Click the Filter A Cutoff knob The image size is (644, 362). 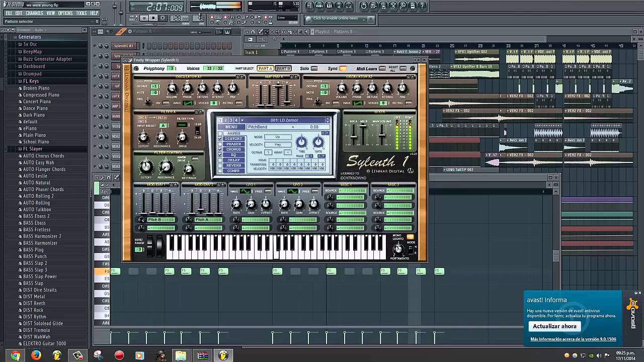point(143,137)
